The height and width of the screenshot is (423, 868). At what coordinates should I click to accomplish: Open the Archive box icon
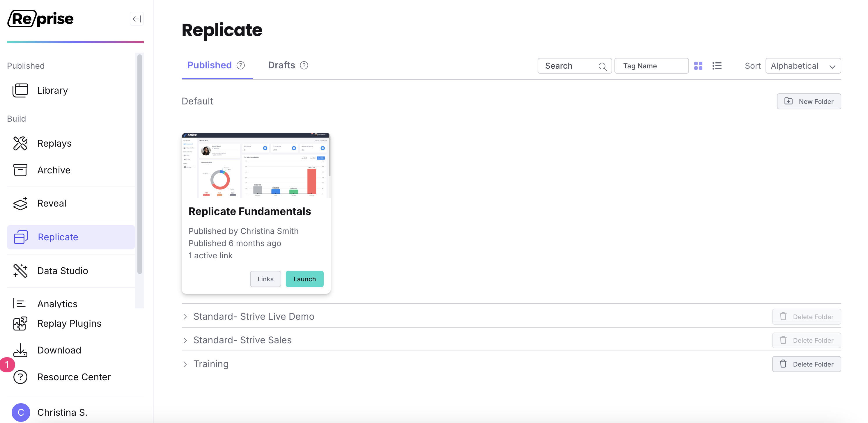tap(20, 170)
